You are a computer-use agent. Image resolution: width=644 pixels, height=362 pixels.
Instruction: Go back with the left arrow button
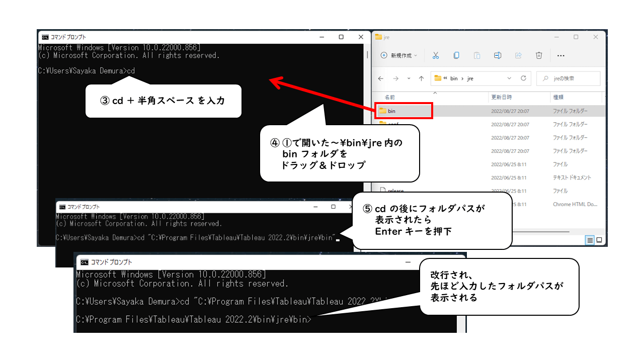[381, 78]
